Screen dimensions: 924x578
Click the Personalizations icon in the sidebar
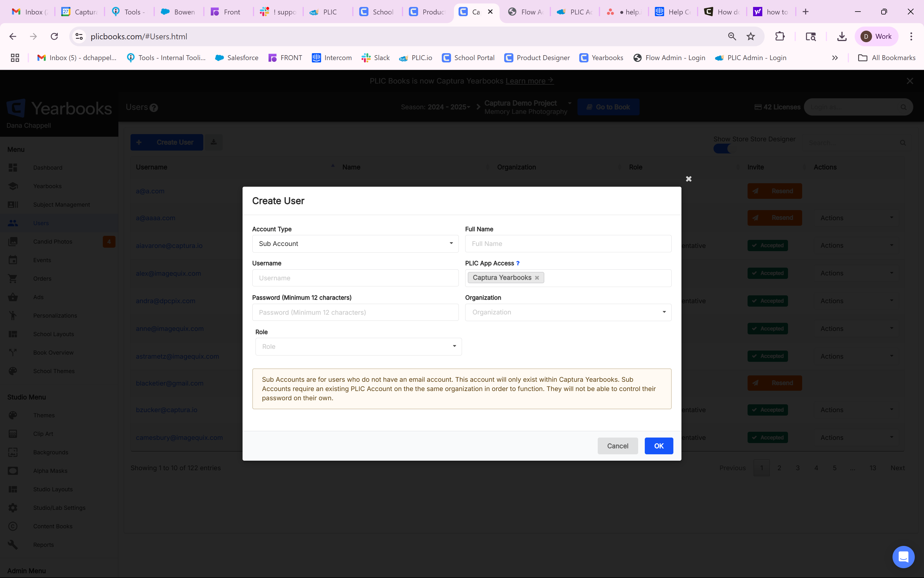coord(13,315)
